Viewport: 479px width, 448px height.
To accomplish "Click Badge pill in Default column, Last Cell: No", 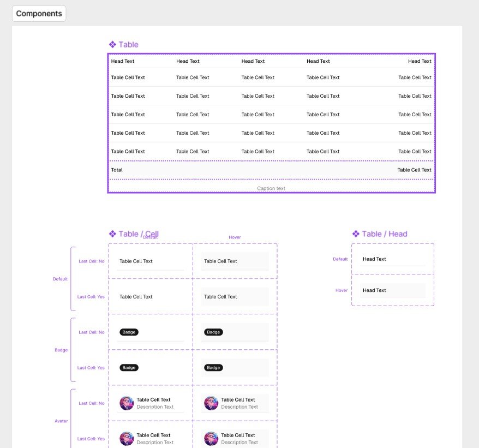I will (x=129, y=332).
